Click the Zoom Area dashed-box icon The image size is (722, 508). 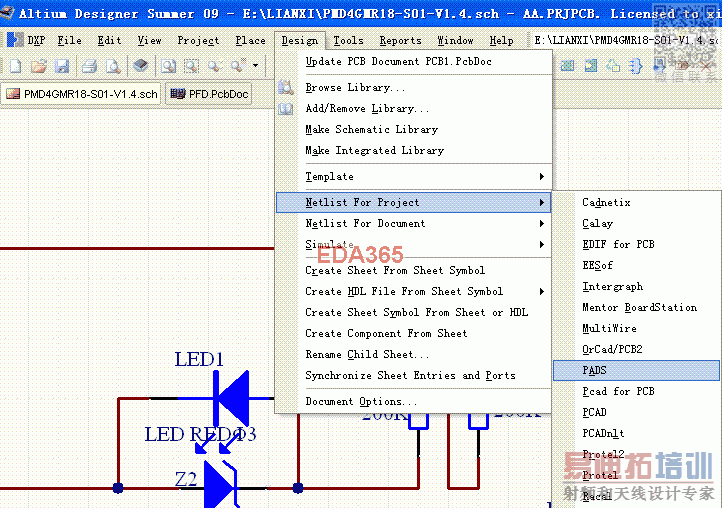[x=192, y=66]
